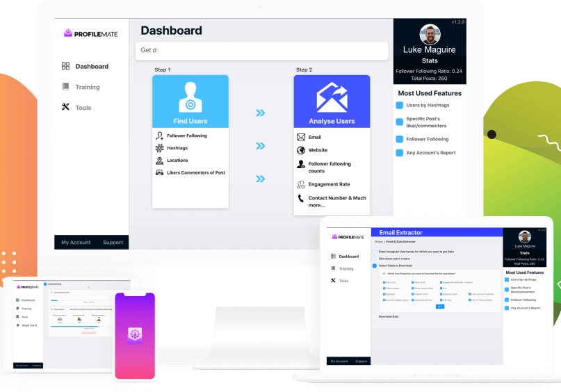Click the 'Get d' search input field
Viewport: 561px width, 392px height.
click(x=262, y=51)
